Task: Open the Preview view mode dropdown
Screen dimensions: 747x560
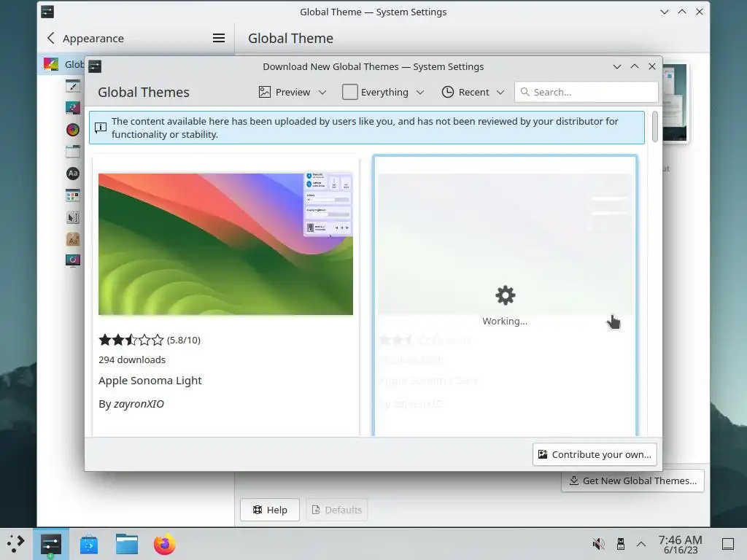Action: (x=293, y=92)
